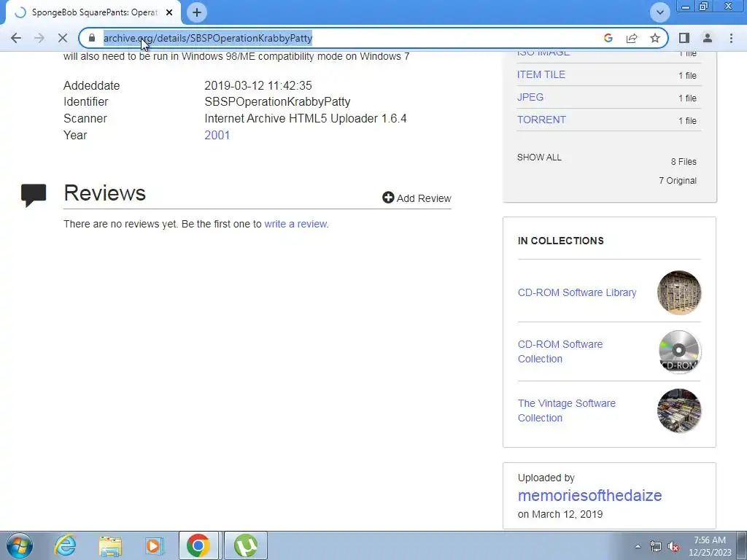Open the Chrome profile icon
Viewport: 747px width, 560px height.
(708, 38)
